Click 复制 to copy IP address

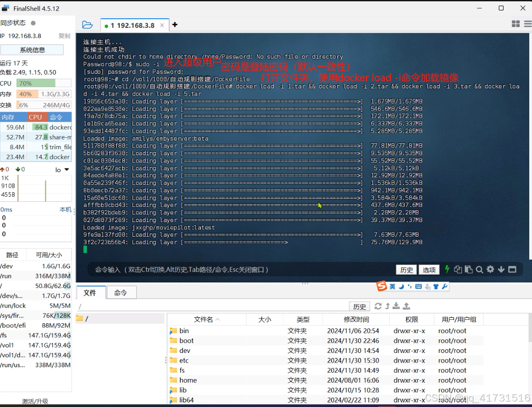[64, 36]
